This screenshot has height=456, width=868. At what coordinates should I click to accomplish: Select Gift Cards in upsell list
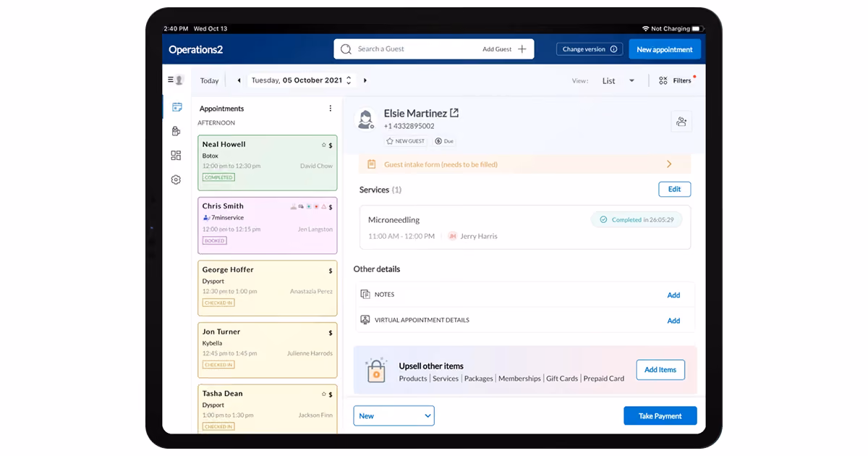coord(562,379)
